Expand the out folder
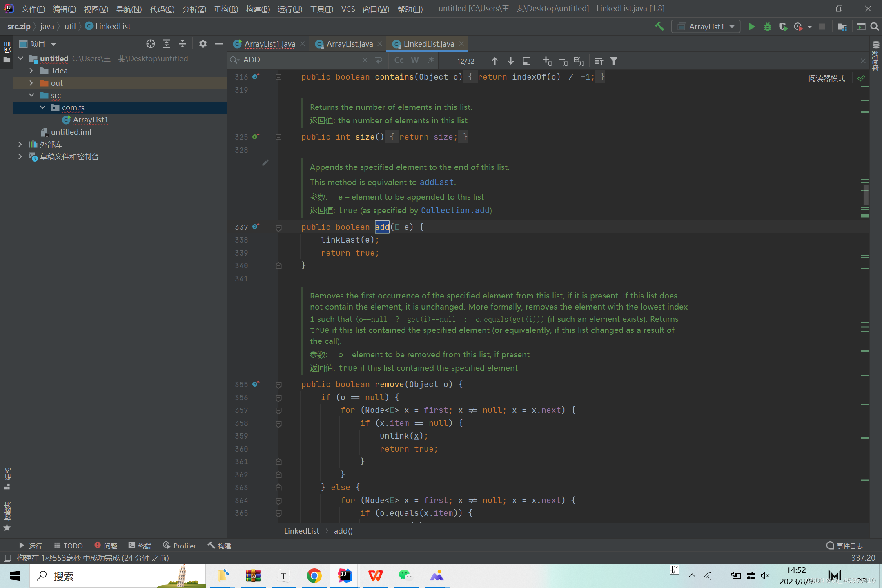882x588 pixels. pos(31,83)
